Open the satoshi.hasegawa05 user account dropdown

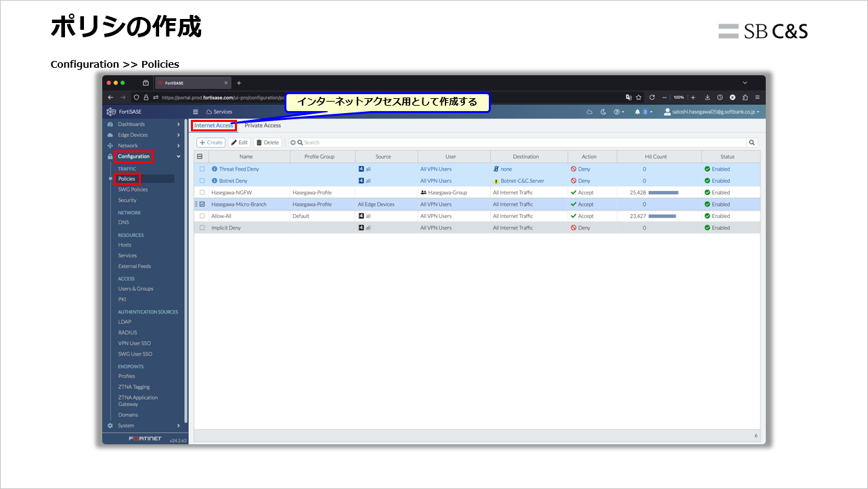point(712,112)
